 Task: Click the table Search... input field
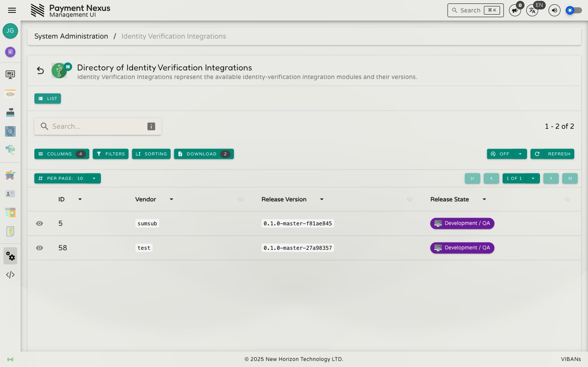[98, 126]
